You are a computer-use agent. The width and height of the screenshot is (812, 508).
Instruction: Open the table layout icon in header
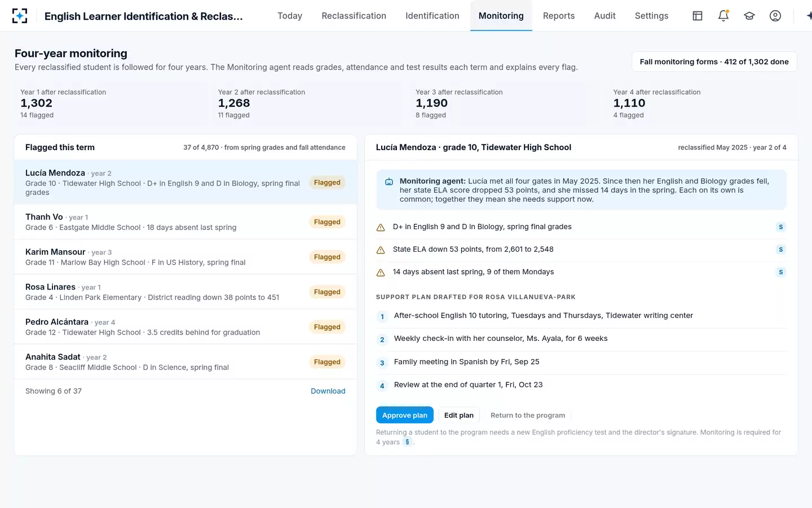point(698,16)
